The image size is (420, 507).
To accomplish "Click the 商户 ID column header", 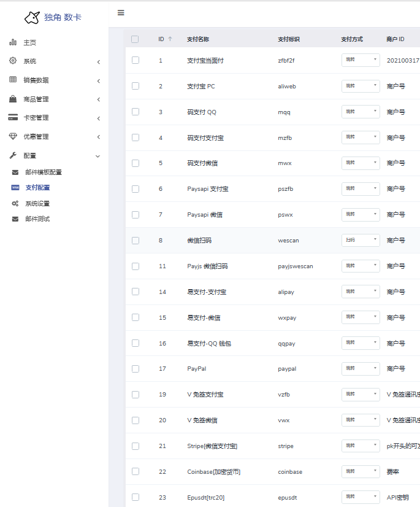I will (x=395, y=39).
